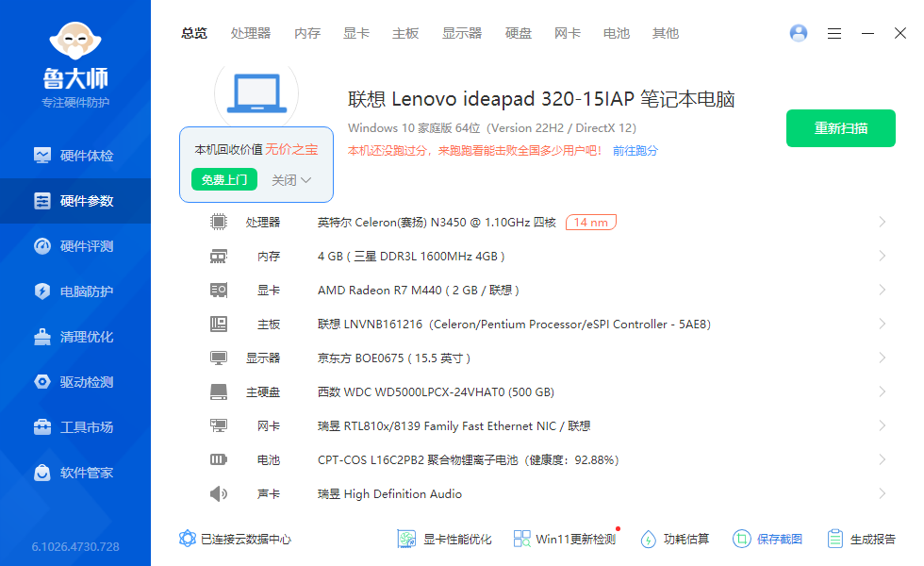Click the laptop device illustration
This screenshot has height=566, width=924.
tap(256, 93)
